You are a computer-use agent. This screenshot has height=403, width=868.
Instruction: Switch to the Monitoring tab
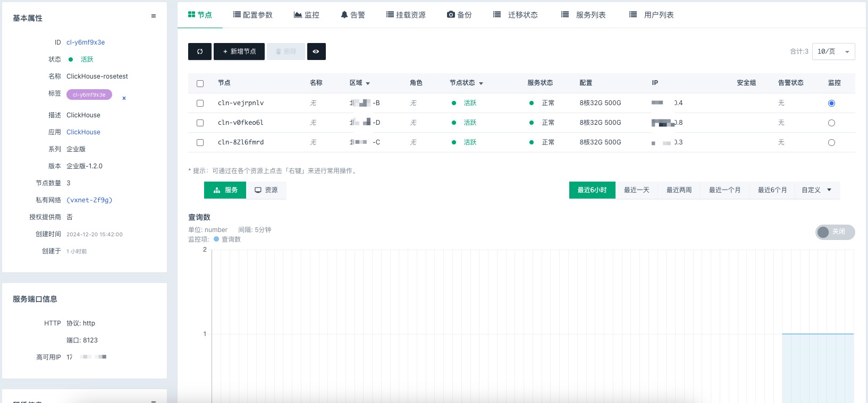[307, 15]
